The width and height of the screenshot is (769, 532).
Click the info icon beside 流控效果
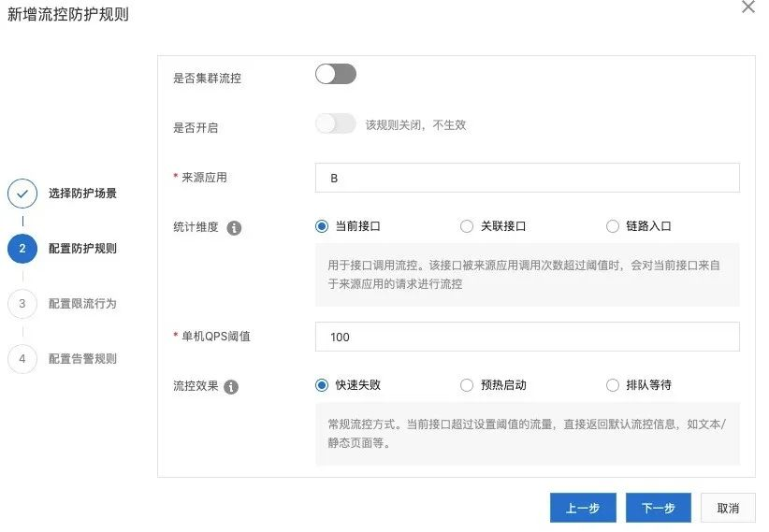pyautogui.click(x=231, y=386)
